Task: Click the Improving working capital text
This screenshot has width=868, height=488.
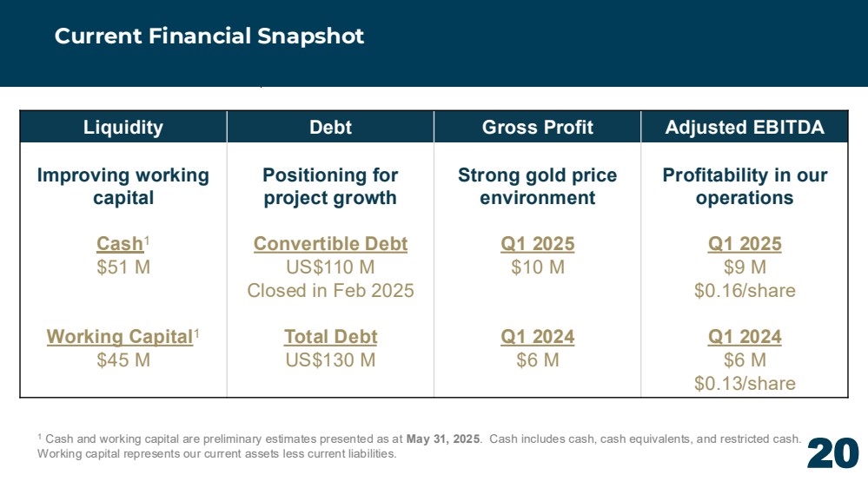Action: 123,187
